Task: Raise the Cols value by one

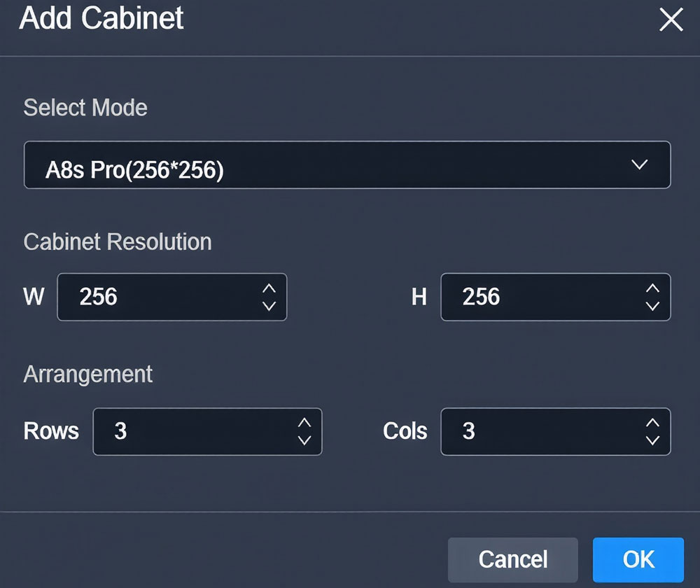Action: click(652, 423)
